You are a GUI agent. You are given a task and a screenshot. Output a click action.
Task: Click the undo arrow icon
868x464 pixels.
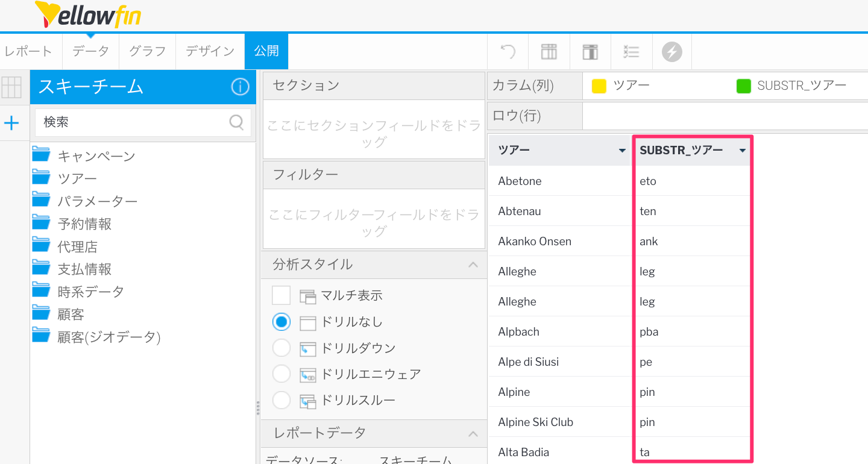[508, 52]
